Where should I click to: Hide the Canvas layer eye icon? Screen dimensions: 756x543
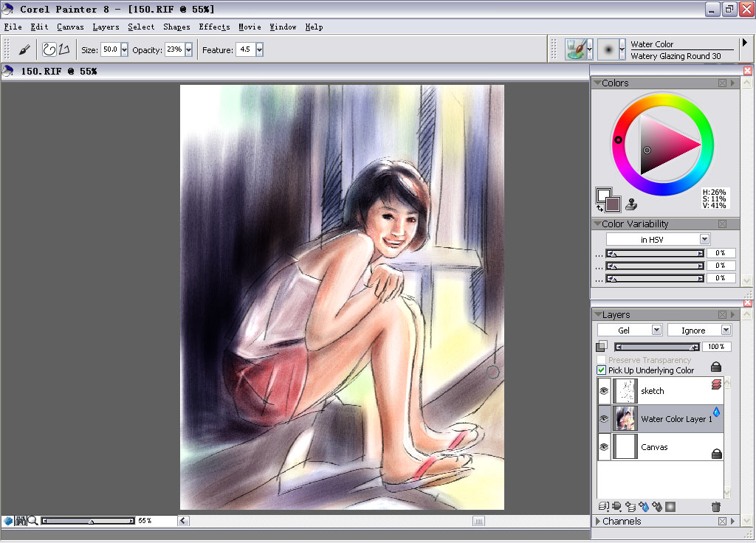point(604,446)
